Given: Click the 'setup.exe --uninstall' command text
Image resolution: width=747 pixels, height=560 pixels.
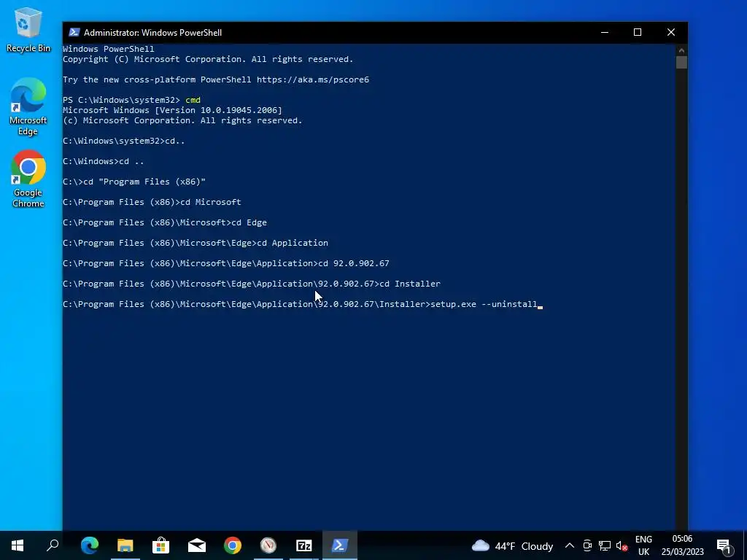Looking at the screenshot, I should point(484,304).
